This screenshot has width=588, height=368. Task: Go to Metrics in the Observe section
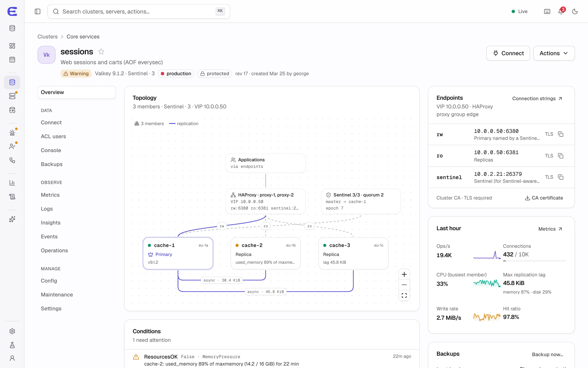pyautogui.click(x=50, y=195)
